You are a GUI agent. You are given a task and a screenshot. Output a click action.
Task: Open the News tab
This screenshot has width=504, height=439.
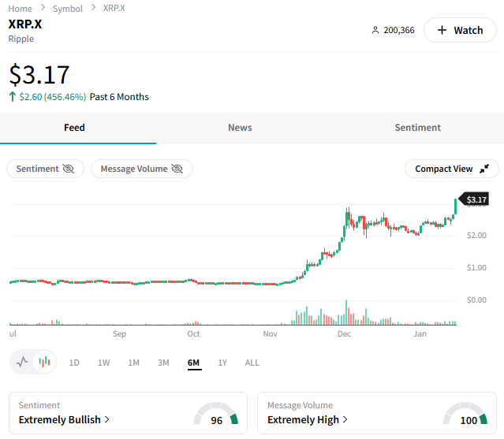coord(240,128)
